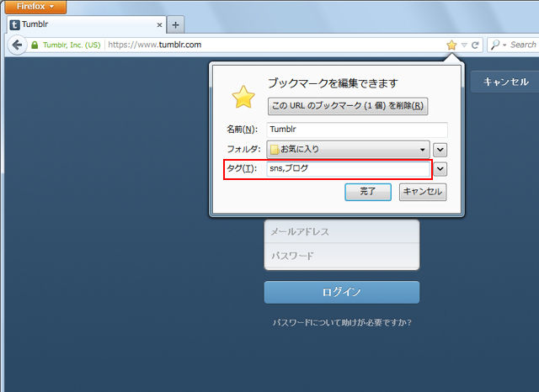
Task: Click the 名前 name field
Action: (357, 130)
